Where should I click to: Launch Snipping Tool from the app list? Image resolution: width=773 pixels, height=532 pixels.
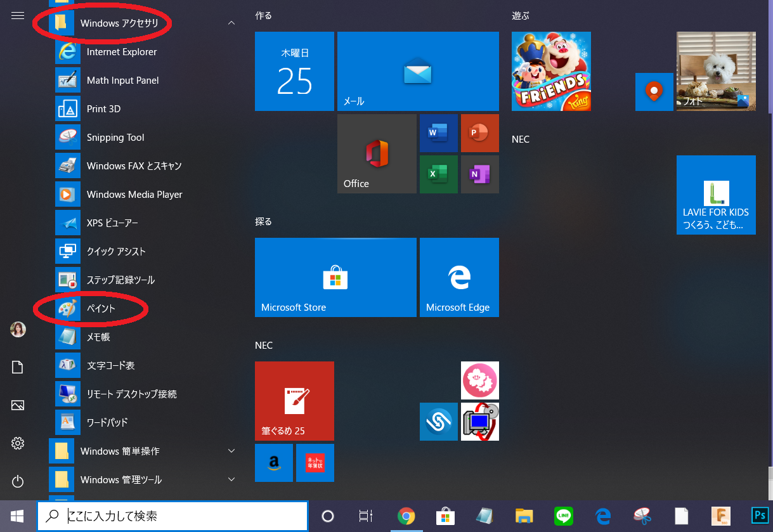pyautogui.click(x=115, y=138)
